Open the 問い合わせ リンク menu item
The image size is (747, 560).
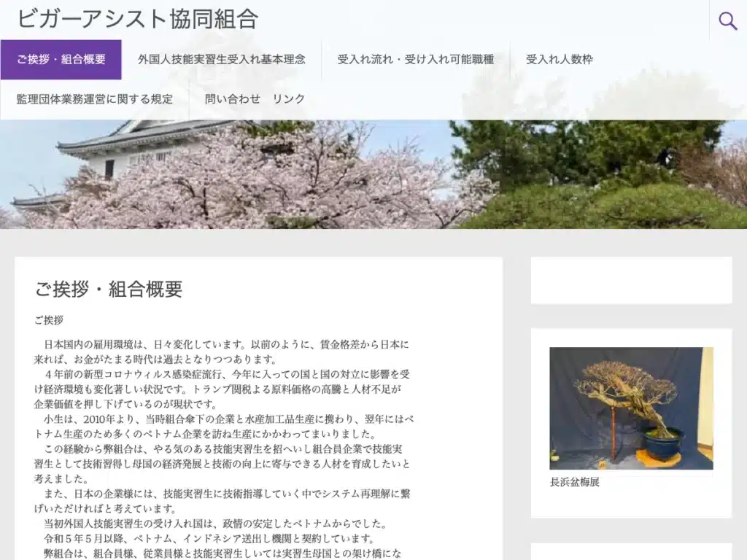[x=255, y=99]
